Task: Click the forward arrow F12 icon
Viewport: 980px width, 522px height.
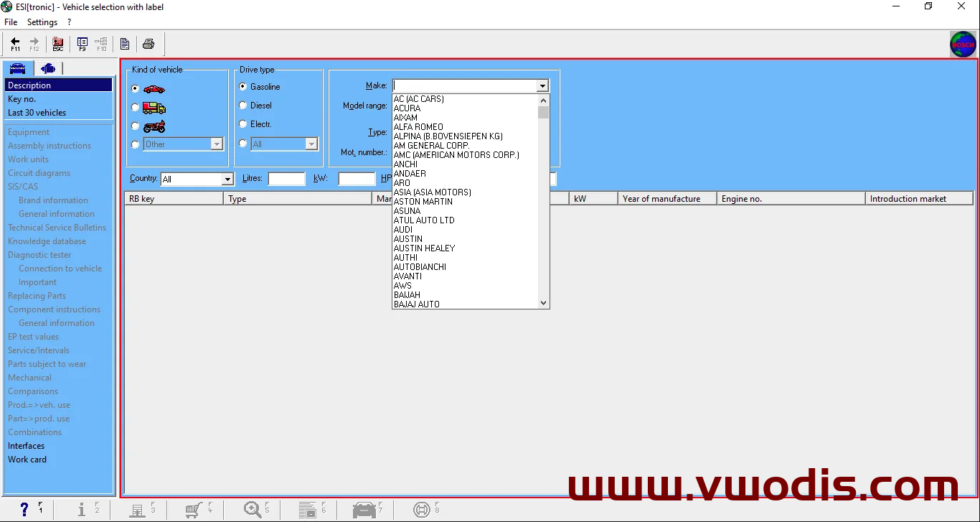Action: [x=34, y=45]
